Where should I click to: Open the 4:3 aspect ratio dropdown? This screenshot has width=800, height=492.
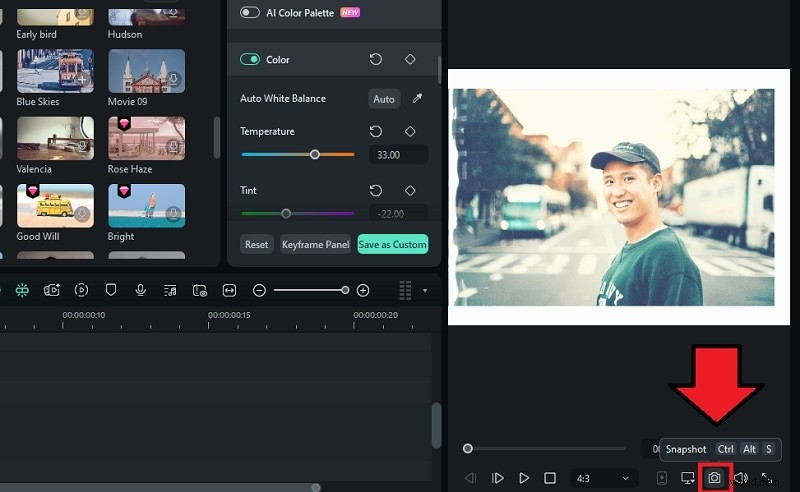(603, 478)
